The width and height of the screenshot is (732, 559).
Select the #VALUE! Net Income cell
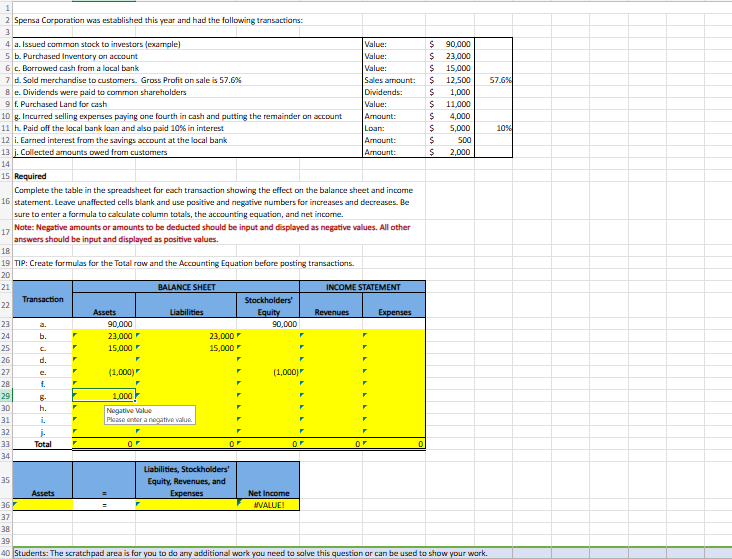click(268, 505)
